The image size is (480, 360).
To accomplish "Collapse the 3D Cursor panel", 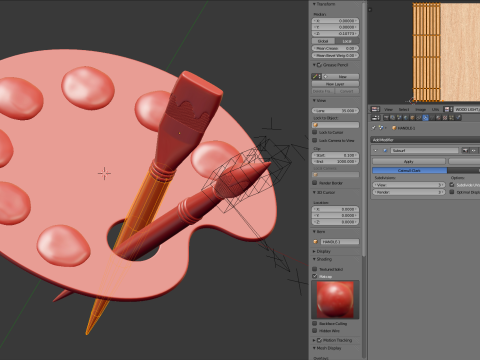I will [314, 193].
